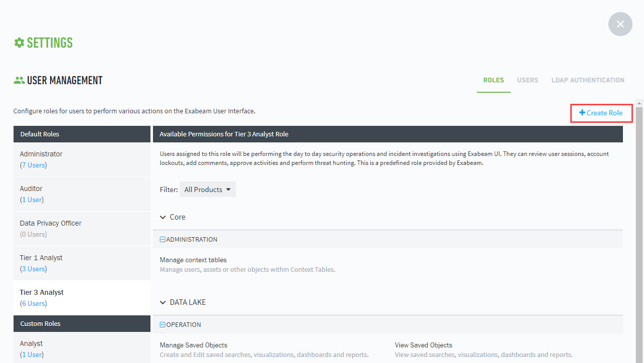This screenshot has width=644, height=363.
Task: Open the All Products filter dropdown
Action: [x=208, y=190]
